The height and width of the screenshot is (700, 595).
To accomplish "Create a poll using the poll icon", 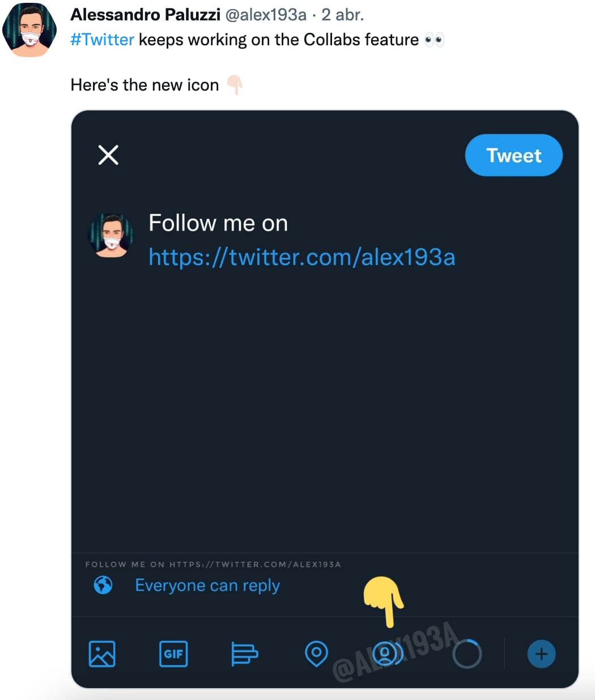I will click(x=245, y=654).
